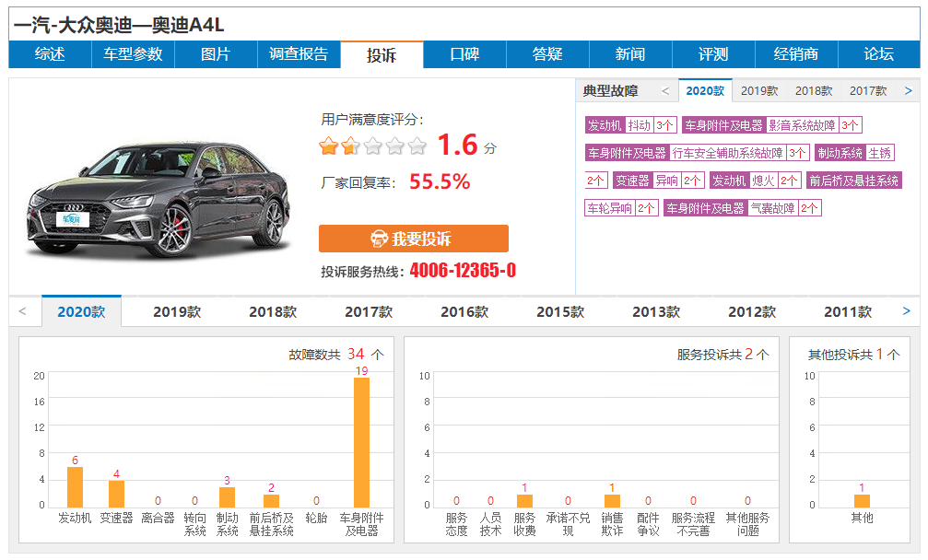Click the 制动系统 生锈 fault tag
The width and height of the screenshot is (928, 560).
coord(854,153)
